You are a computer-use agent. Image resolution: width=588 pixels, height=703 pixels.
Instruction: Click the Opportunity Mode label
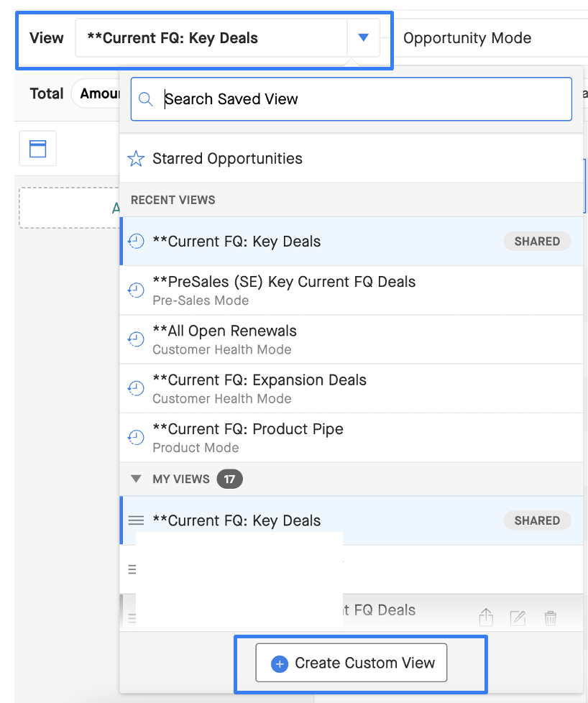467,38
